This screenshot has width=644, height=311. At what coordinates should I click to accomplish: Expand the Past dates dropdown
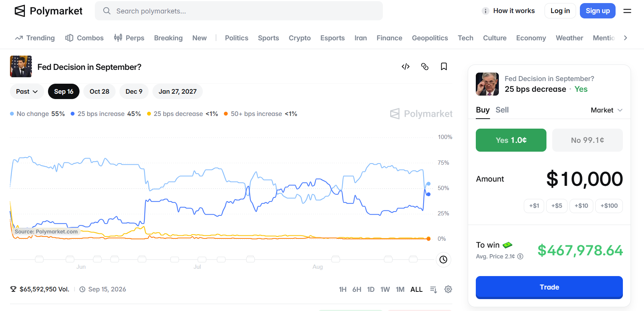coord(26,91)
